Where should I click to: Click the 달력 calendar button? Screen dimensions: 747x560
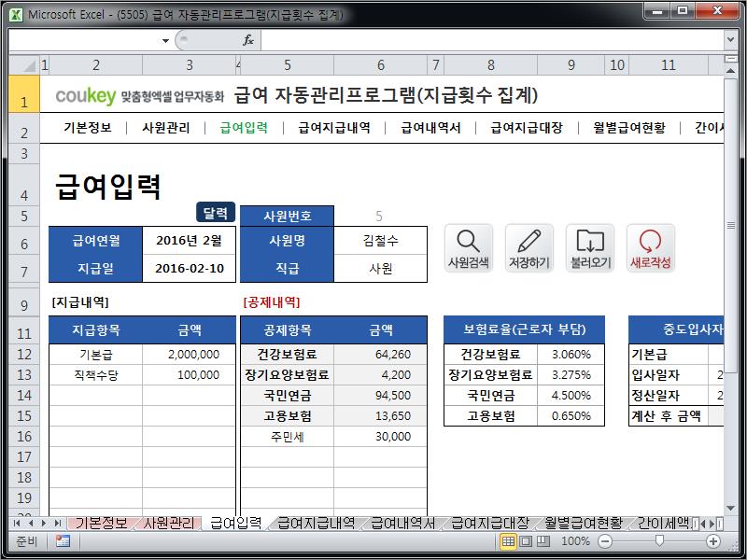click(216, 213)
